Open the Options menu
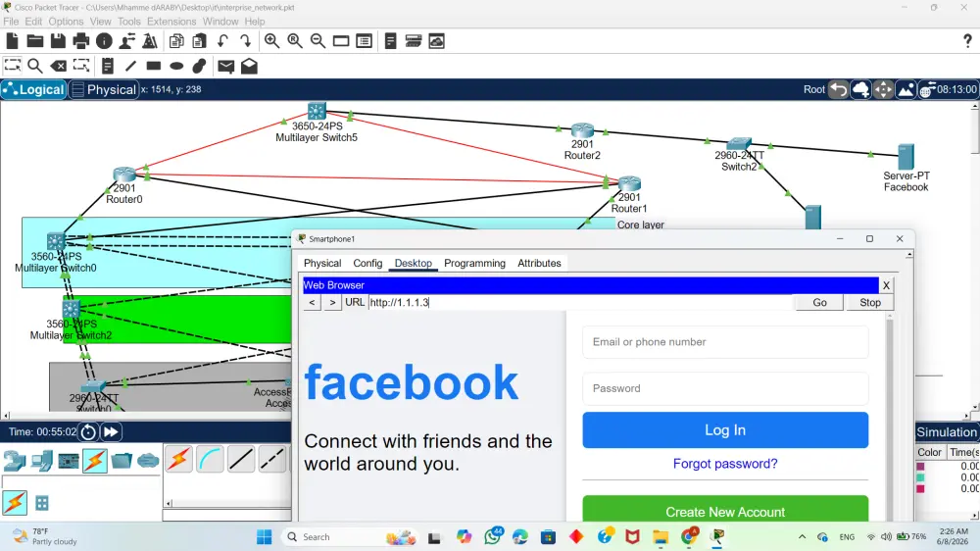Viewport: 980px width, 551px height. 66,22
